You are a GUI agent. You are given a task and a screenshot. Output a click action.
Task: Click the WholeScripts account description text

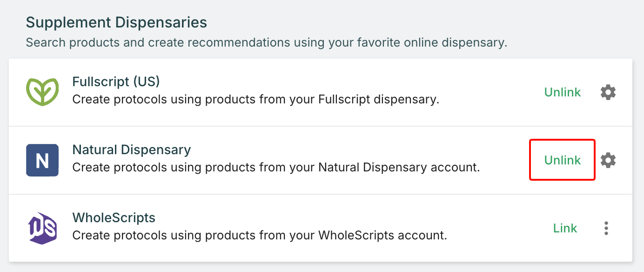coord(260,236)
